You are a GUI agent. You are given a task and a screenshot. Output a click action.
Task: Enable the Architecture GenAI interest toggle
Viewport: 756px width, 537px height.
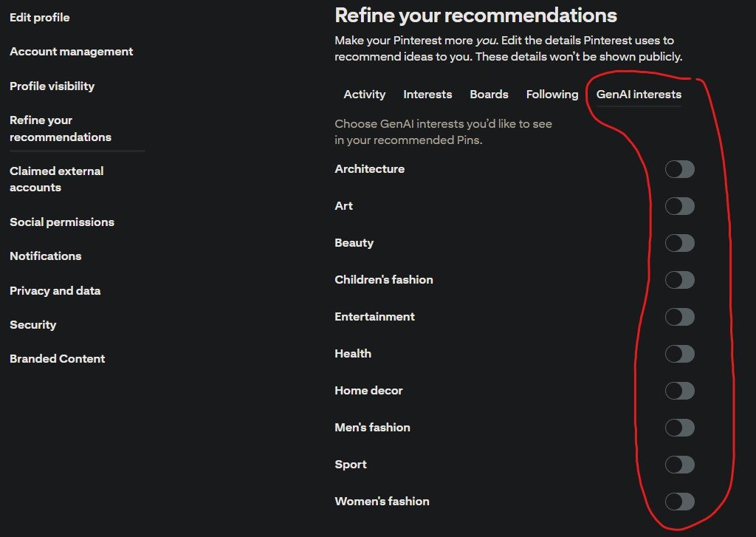click(x=679, y=170)
